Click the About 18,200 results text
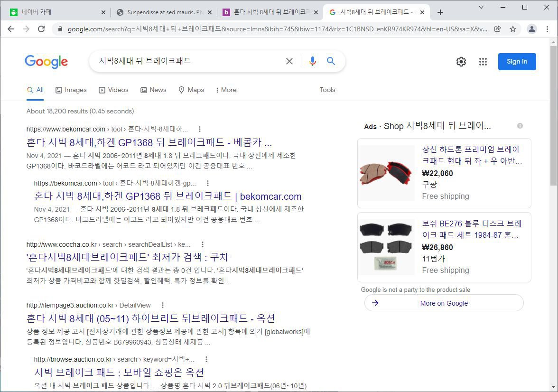This screenshot has width=558, height=392. [80, 111]
